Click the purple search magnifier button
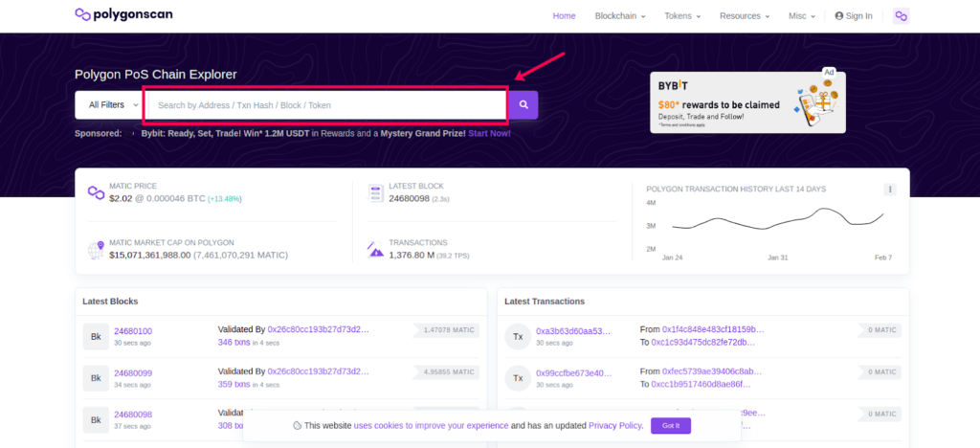Image resolution: width=980 pixels, height=448 pixels. [523, 105]
